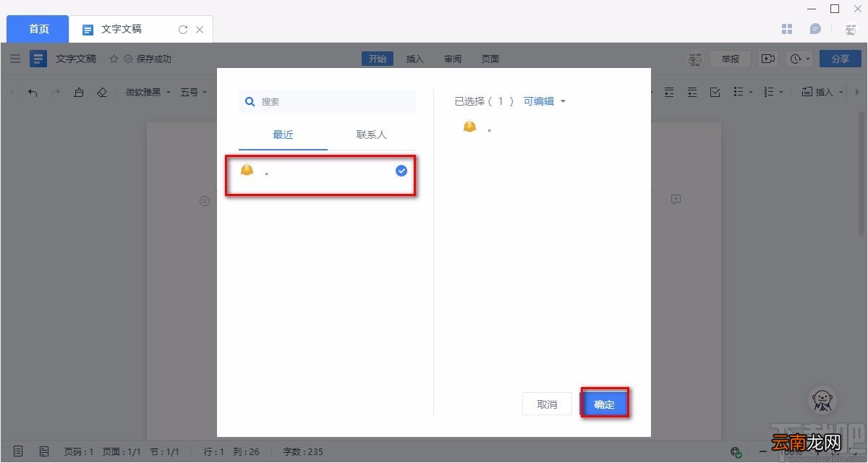This screenshot has width=868, height=463.
Task: Close the 文字文稿 tab
Action: [200, 30]
